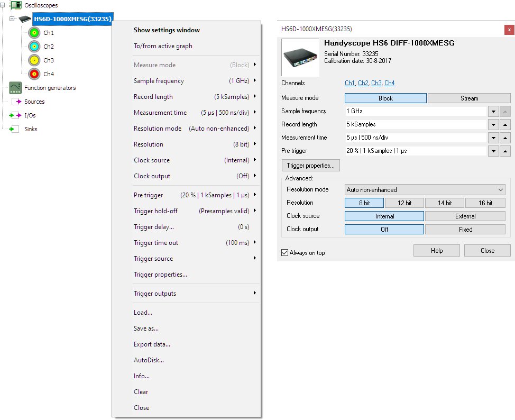The height and width of the screenshot is (420, 515).
Task: Click the Sources arrow icon
Action: coord(16,102)
